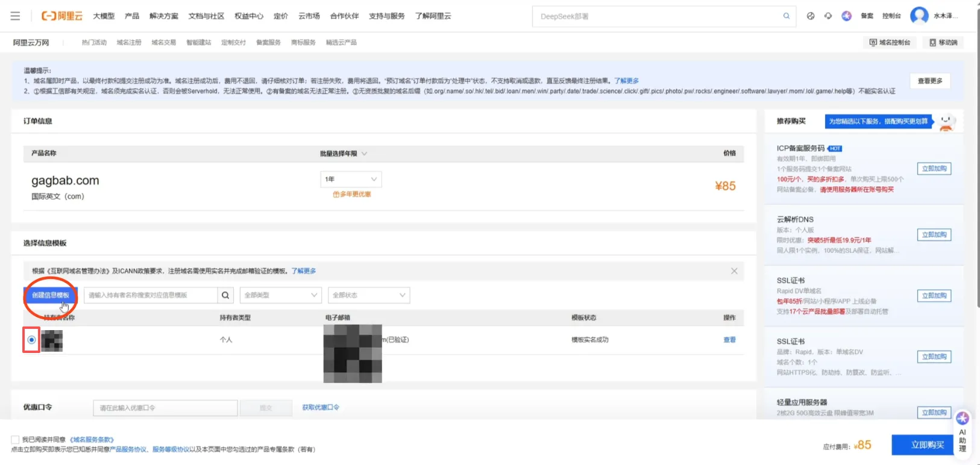
Task: Click the Alibaba Cloud (阿里云) logo
Action: coord(61,16)
